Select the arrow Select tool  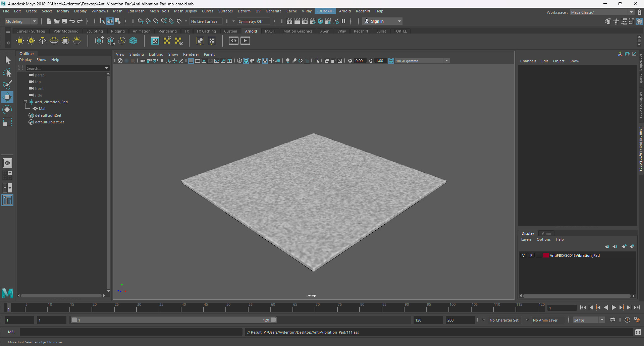pos(7,60)
